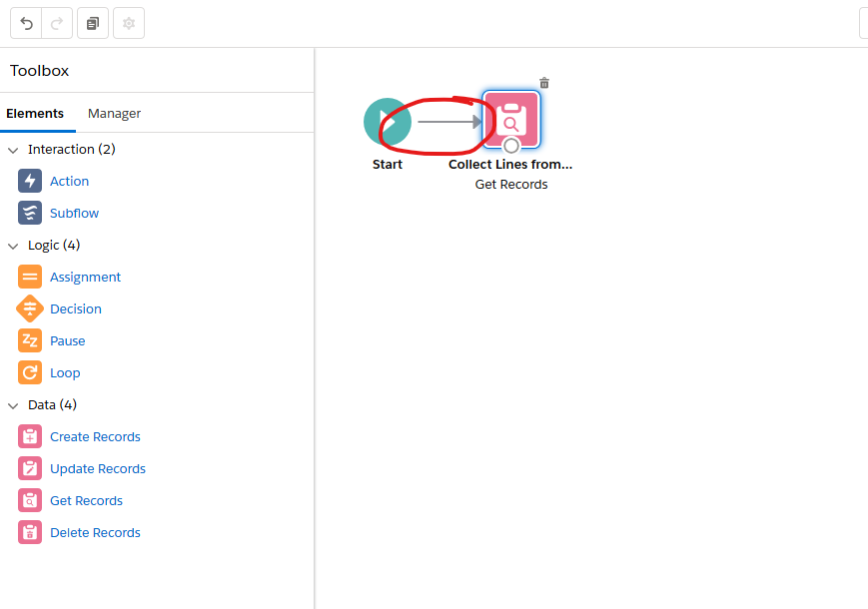The width and height of the screenshot is (868, 609).
Task: Select the Create Records link
Action: tap(95, 436)
